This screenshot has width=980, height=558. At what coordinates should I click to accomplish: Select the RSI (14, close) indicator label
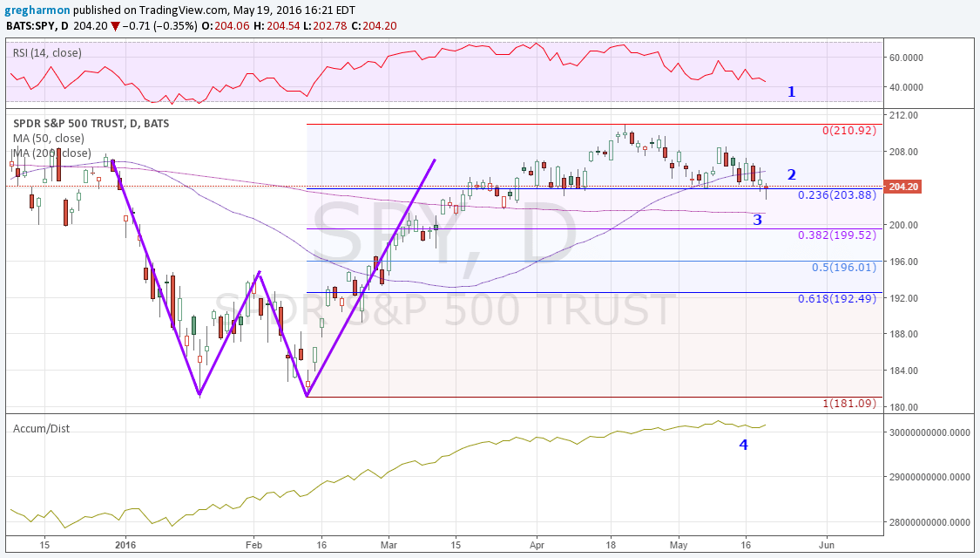(x=47, y=53)
